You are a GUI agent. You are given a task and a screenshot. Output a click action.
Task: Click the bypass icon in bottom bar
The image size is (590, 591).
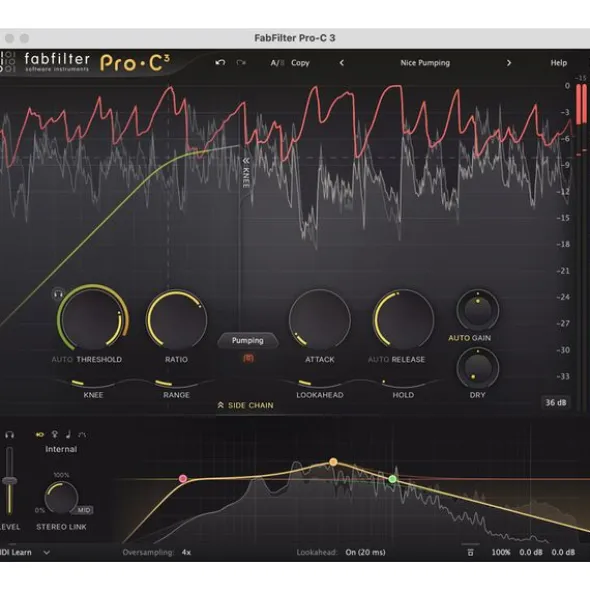(x=470, y=553)
